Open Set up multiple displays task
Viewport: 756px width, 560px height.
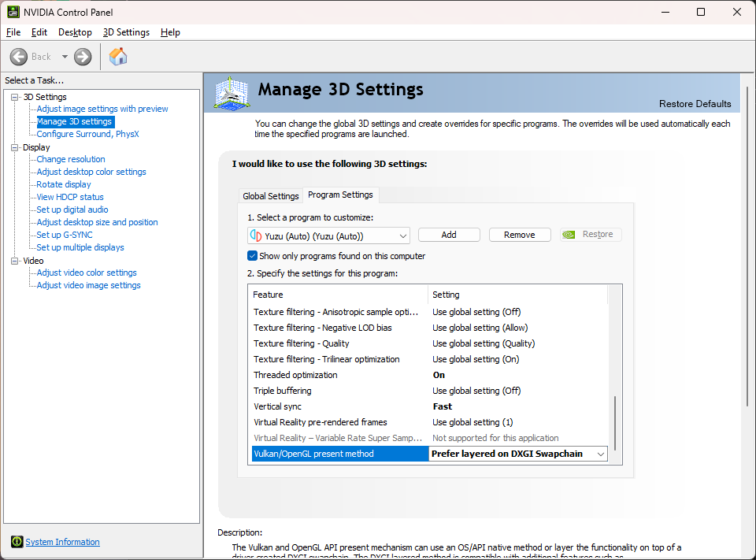point(80,247)
